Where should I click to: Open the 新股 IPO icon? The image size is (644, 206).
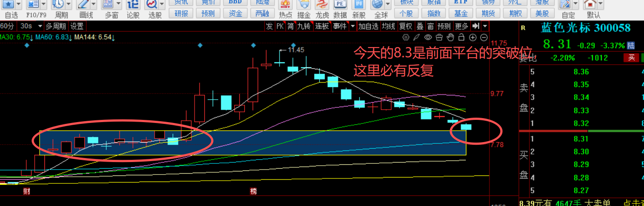coord(358,4)
